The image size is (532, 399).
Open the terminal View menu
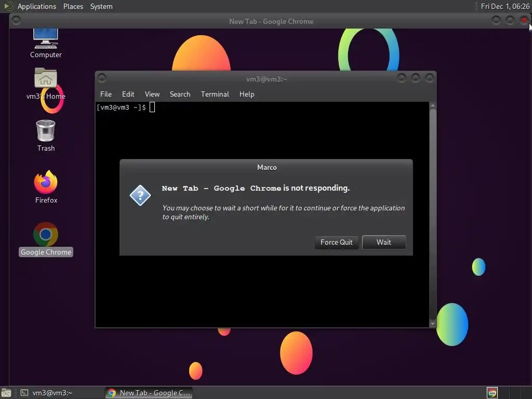152,95
